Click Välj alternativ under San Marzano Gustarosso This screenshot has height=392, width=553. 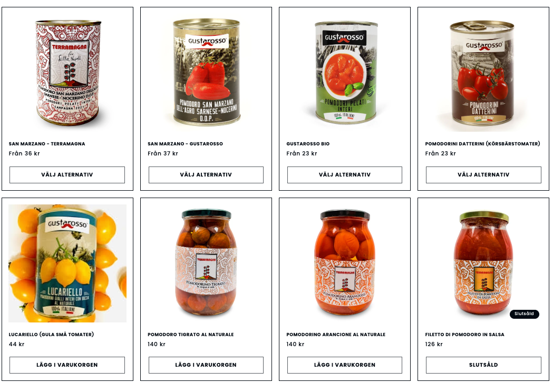206,175
